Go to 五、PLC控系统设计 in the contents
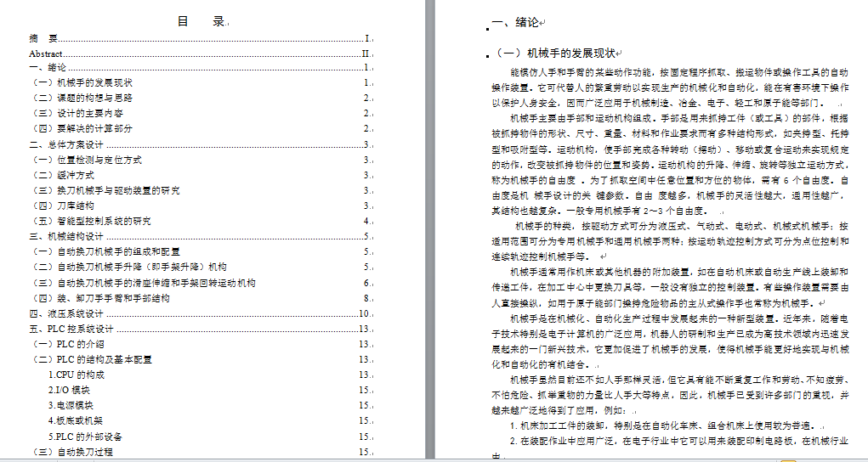The width and height of the screenshot is (868, 462). (201, 330)
